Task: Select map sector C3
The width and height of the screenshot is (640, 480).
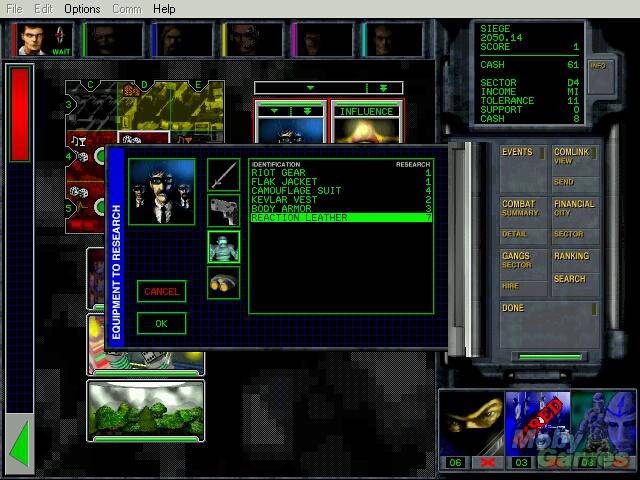Action: tap(91, 106)
